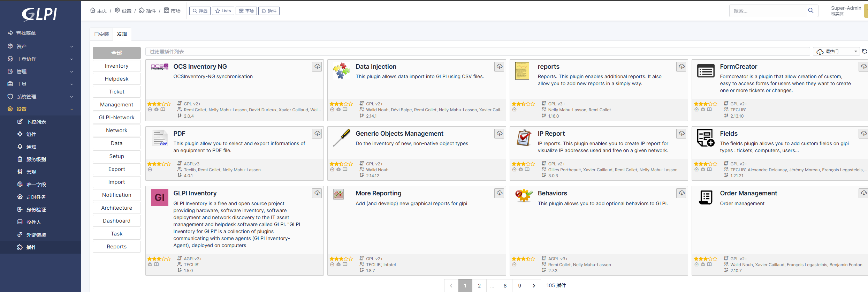Image resolution: width=868 pixels, height=292 pixels.
Task: Open GLPI Inventory readme book icon
Action: point(157,264)
